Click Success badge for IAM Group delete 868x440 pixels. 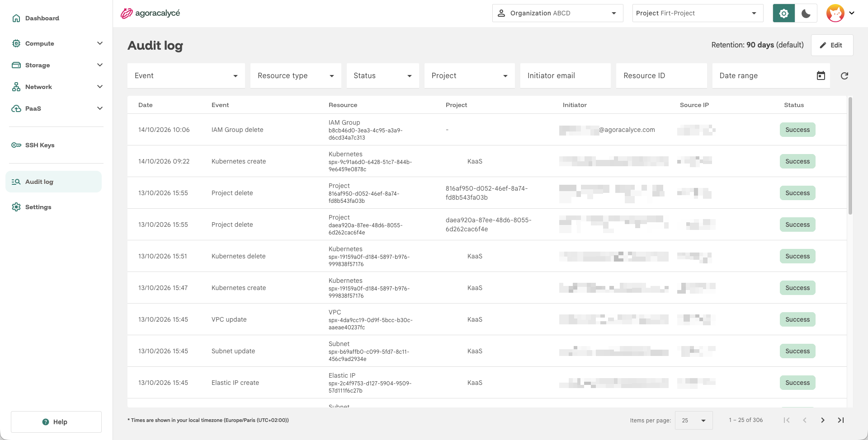pos(797,130)
